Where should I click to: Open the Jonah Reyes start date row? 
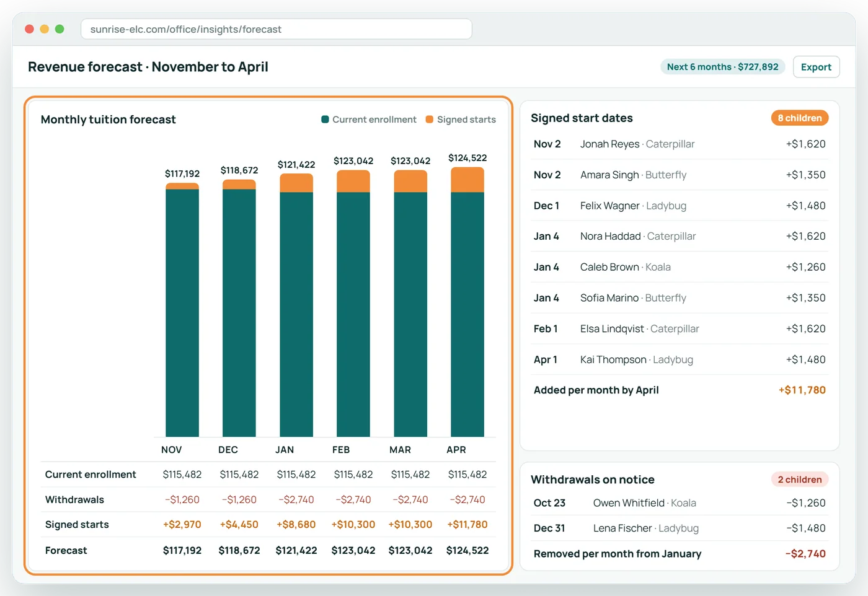click(680, 144)
